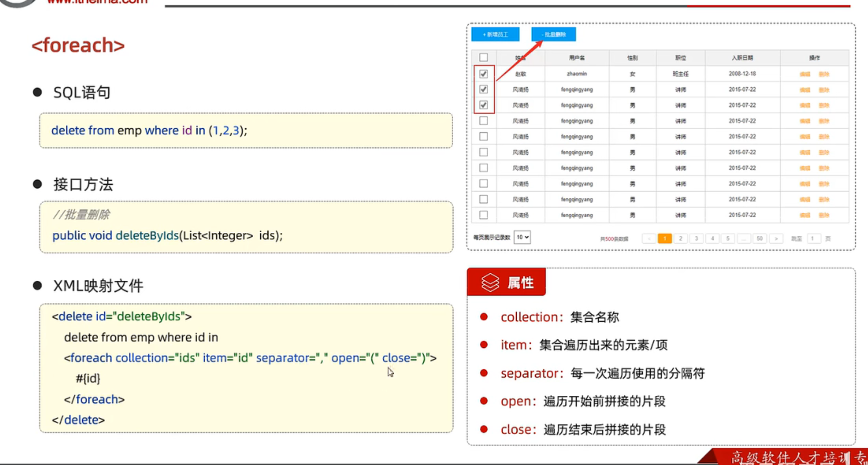
Task: Uncheck the zhaomin row checkbox
Action: [x=483, y=74]
